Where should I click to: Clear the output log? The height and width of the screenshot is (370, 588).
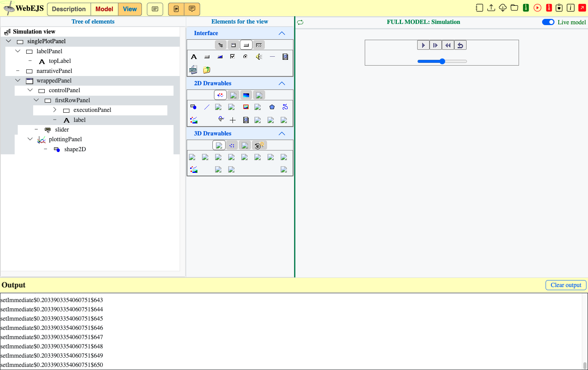click(x=566, y=285)
